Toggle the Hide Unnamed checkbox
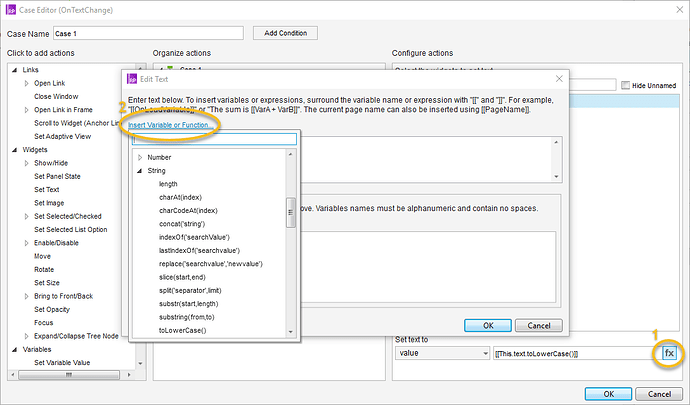The image size is (690, 405). click(x=626, y=85)
